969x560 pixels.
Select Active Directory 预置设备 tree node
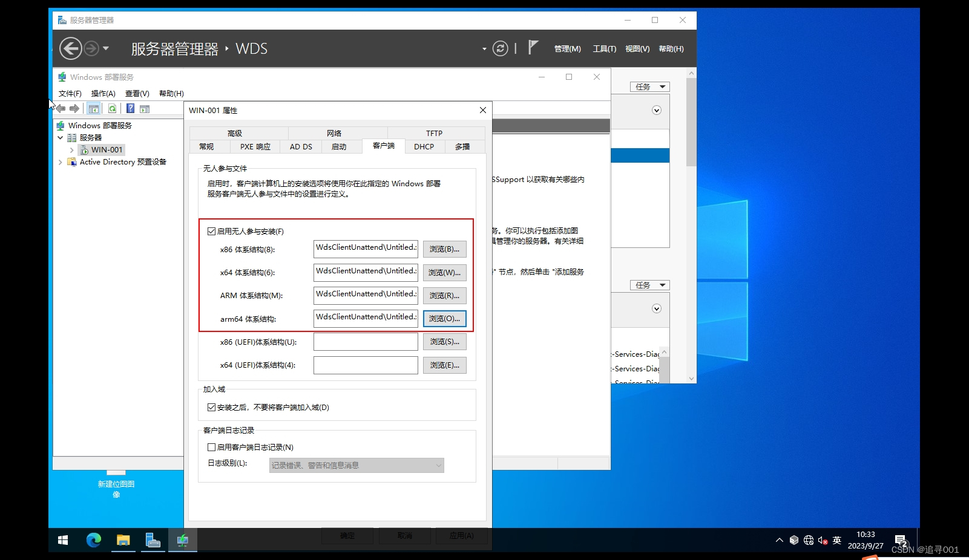[x=123, y=162]
